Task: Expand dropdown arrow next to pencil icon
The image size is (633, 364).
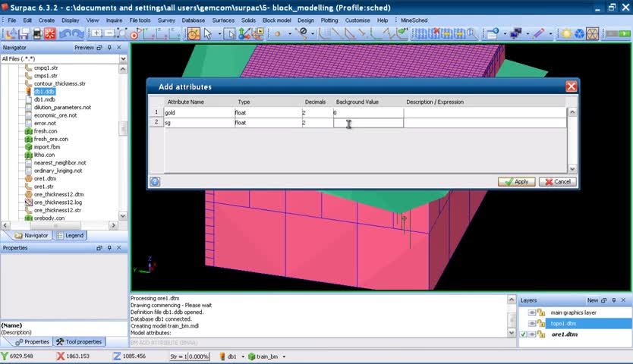Action: (550, 34)
